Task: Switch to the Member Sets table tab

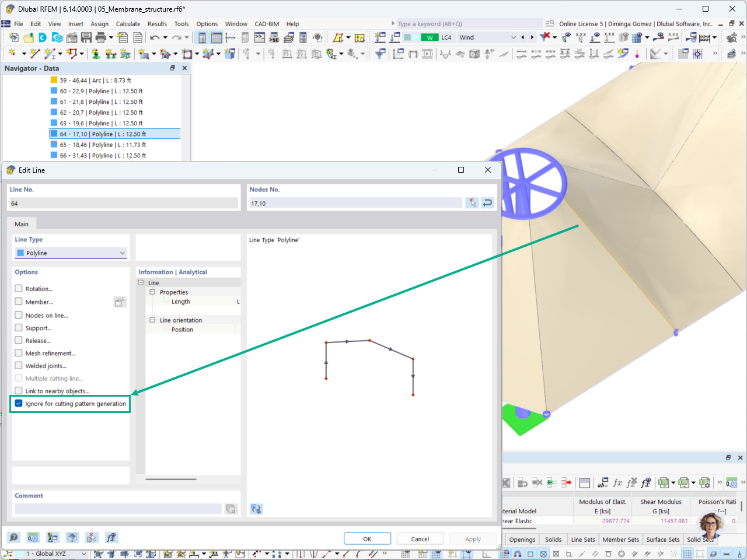Action: pos(620,540)
